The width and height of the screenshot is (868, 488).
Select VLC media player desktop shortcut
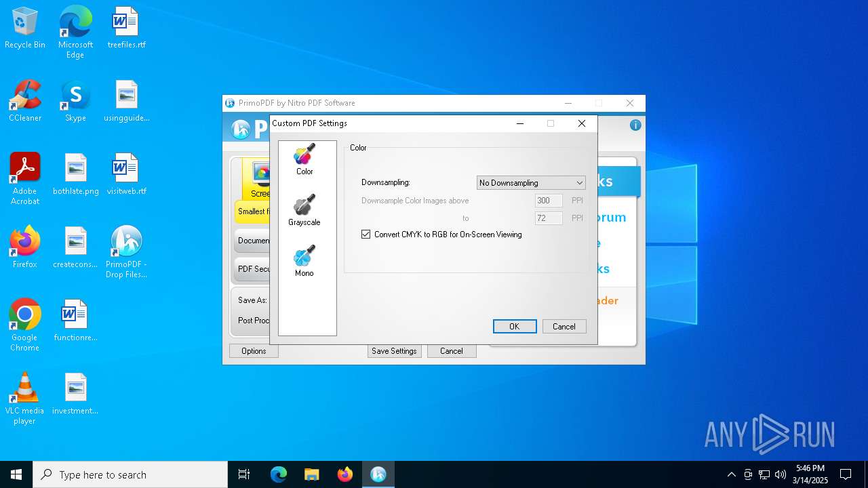click(x=25, y=399)
